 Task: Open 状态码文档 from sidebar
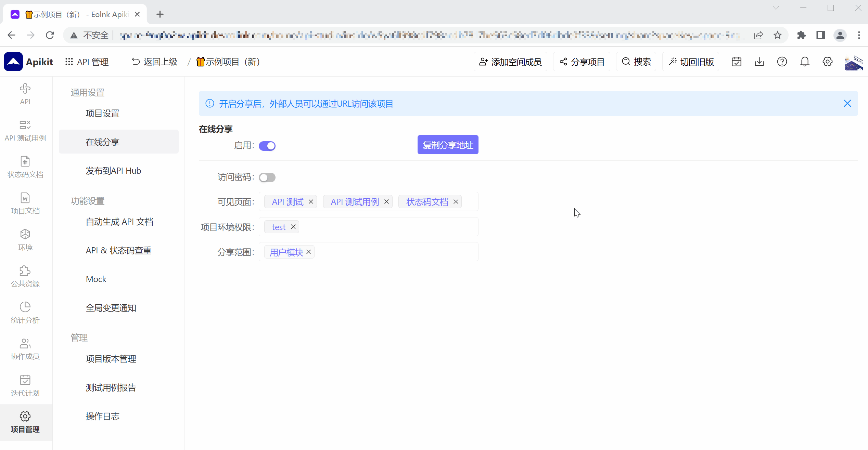[x=25, y=167]
